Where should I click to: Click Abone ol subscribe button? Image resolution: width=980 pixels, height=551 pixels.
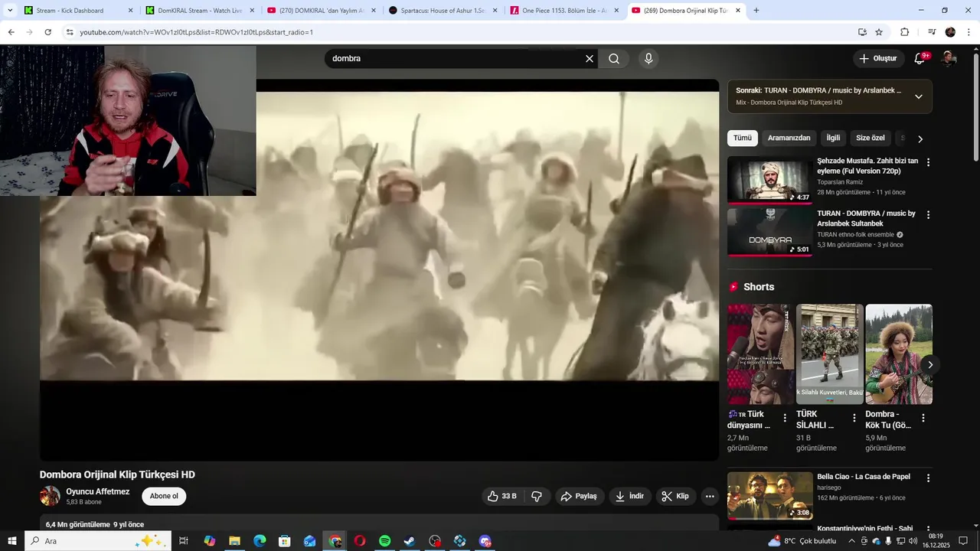164,496
